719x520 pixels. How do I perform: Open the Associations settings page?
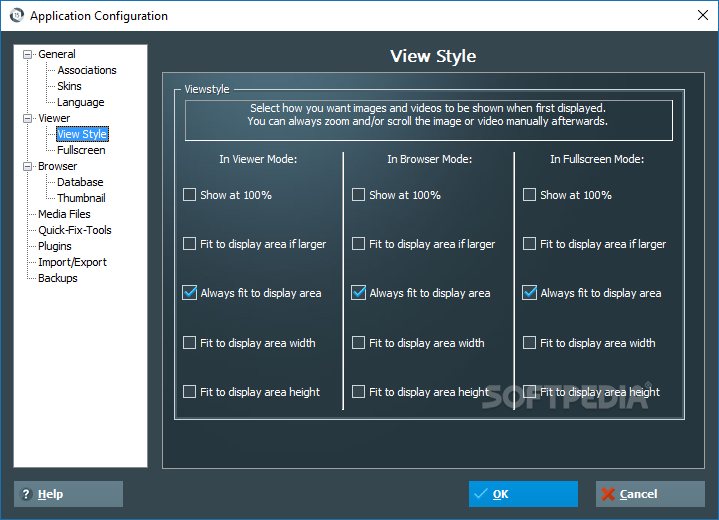87,70
